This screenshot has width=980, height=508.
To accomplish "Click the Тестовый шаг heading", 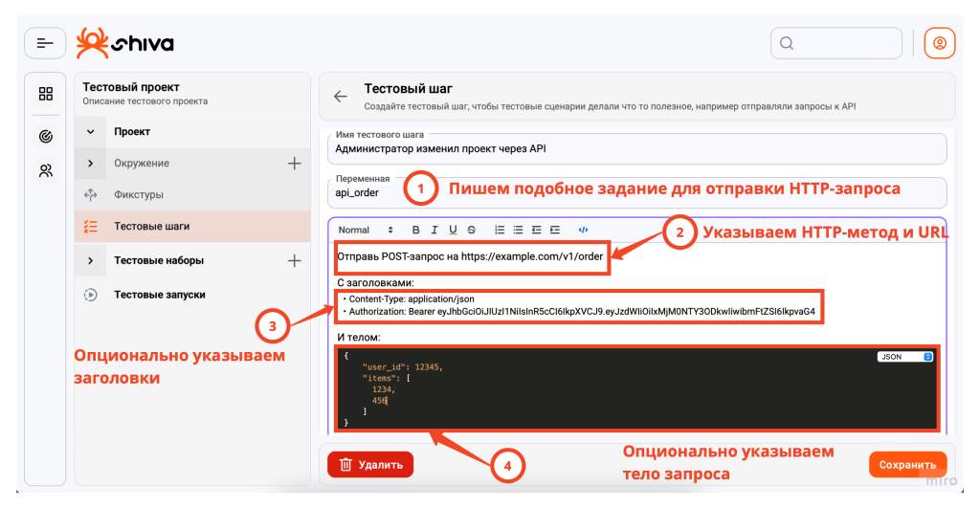I will [x=408, y=89].
